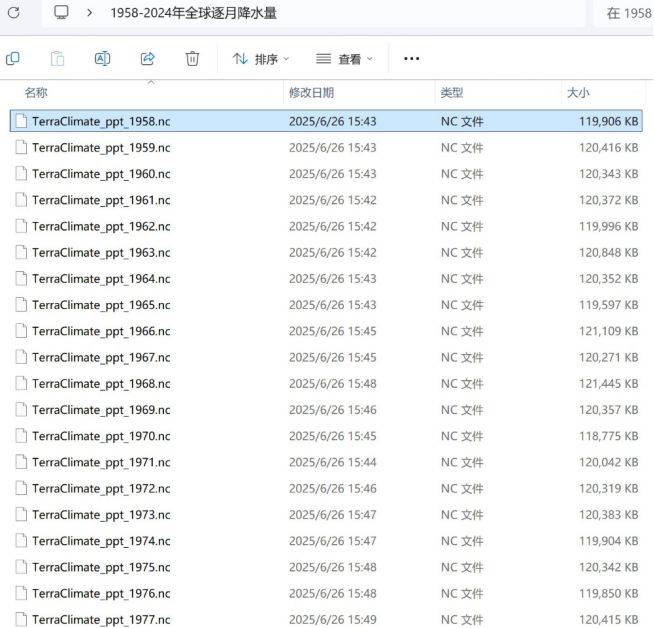
Task: Click the Rename icon in the toolbar
Action: coord(102,59)
